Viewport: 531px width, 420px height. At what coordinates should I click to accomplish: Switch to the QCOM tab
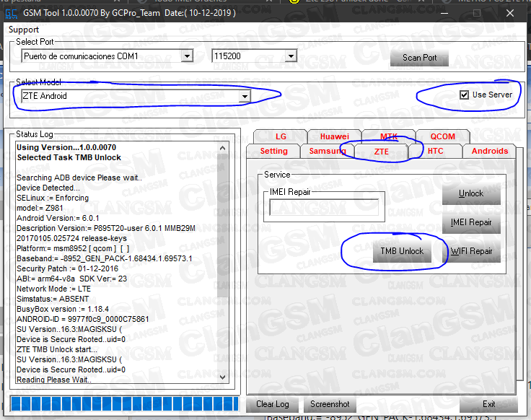click(442, 136)
